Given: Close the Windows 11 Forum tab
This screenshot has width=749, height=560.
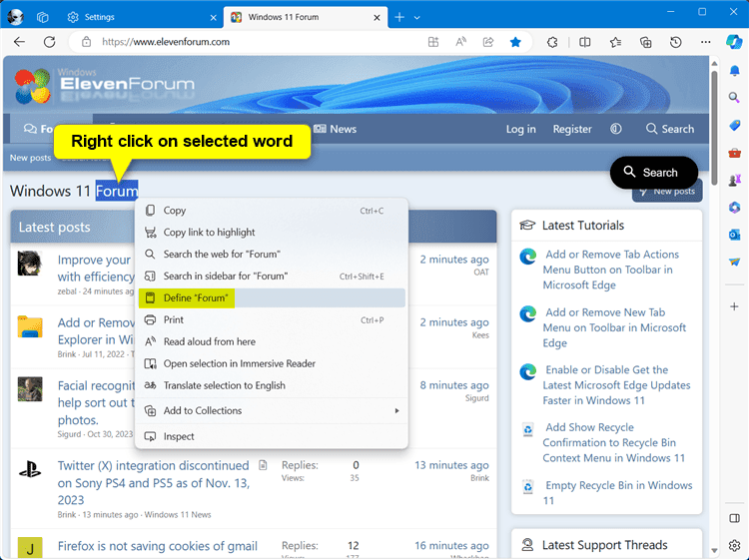Looking at the screenshot, I should tap(376, 18).
